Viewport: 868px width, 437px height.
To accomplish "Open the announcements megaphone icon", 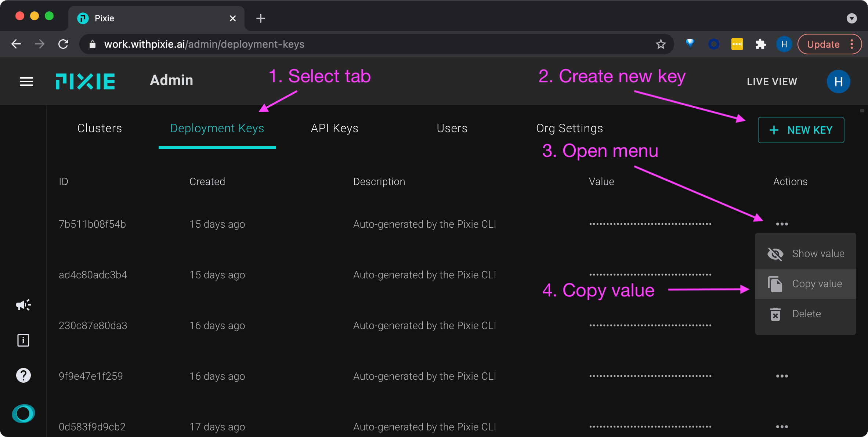I will 23,305.
